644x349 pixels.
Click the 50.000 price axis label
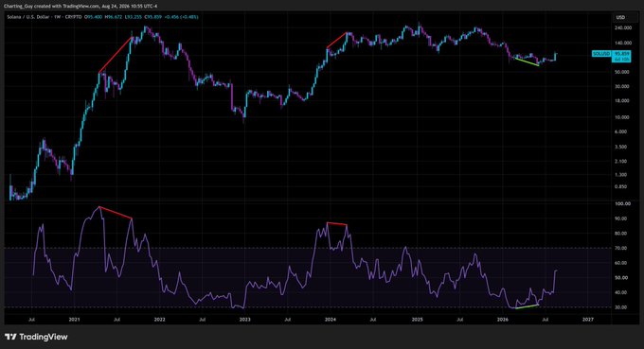(622, 72)
